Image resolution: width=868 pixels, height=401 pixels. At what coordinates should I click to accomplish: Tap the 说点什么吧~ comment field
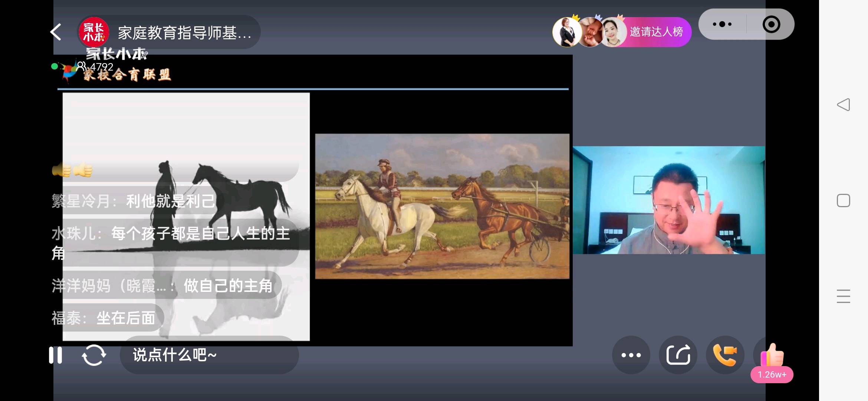[x=209, y=355]
